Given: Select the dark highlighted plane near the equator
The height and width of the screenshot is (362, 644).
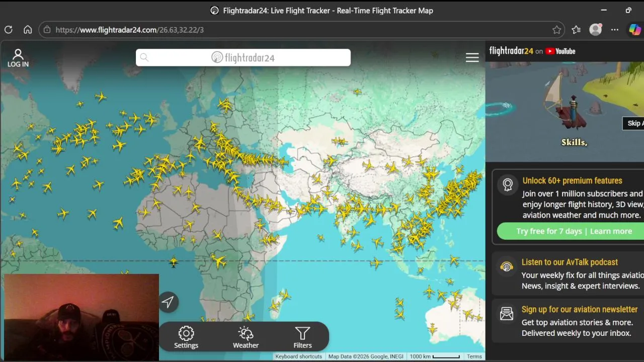Looking at the screenshot, I should coord(174,261).
